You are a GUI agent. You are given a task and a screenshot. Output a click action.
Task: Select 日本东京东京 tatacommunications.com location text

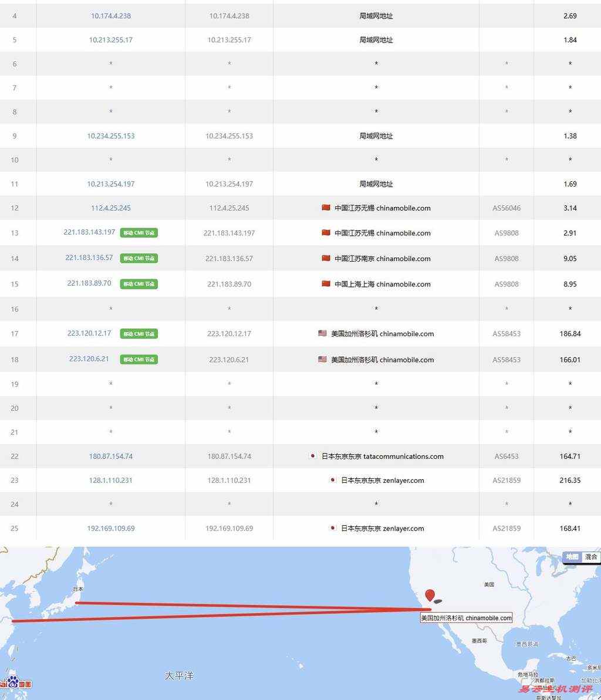(x=382, y=456)
